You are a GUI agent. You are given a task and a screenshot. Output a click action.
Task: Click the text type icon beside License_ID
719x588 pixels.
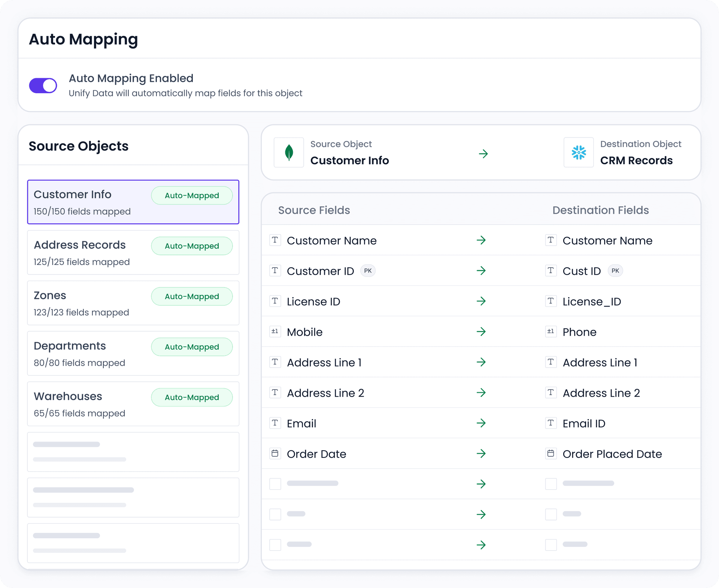click(551, 301)
